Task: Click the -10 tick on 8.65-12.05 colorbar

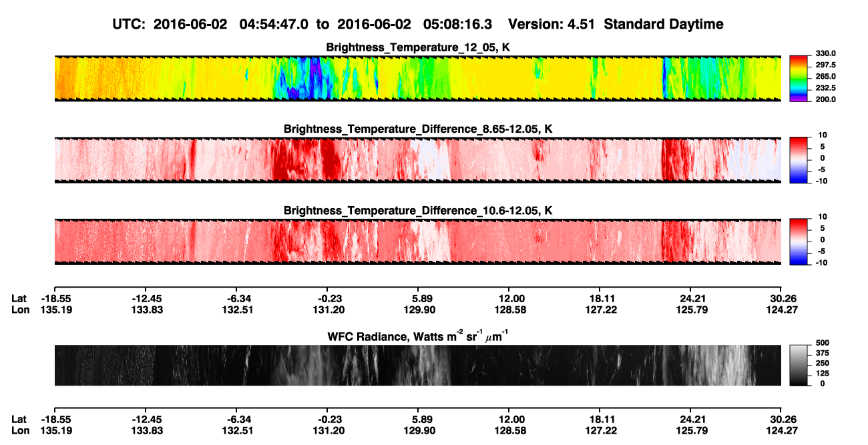Action: coord(821,181)
